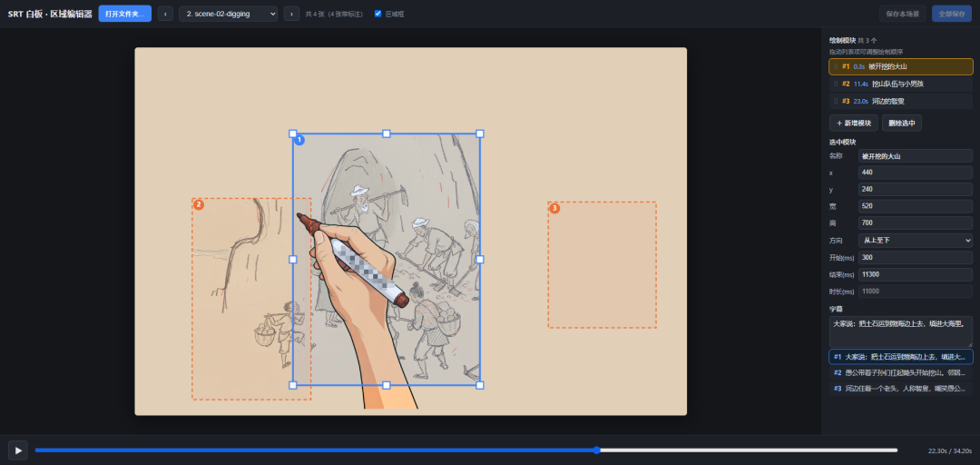Select subtitle row #1 大家说
The height and width of the screenshot is (465, 980).
pos(901,357)
